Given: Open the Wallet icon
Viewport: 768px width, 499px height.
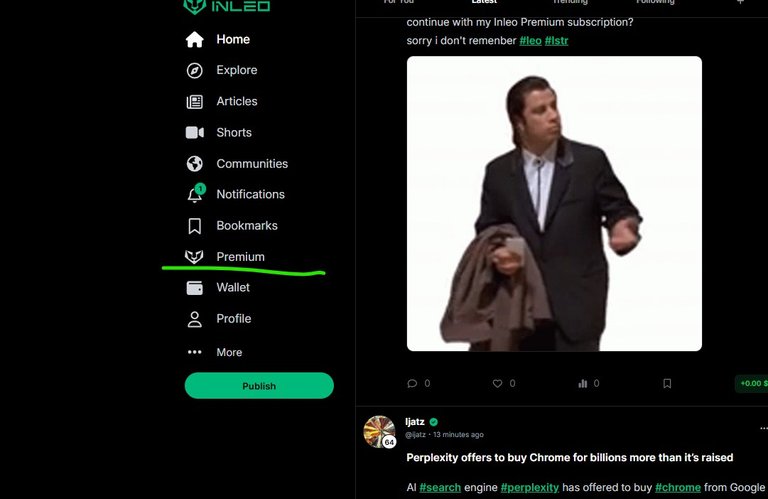Looking at the screenshot, I should (x=194, y=287).
